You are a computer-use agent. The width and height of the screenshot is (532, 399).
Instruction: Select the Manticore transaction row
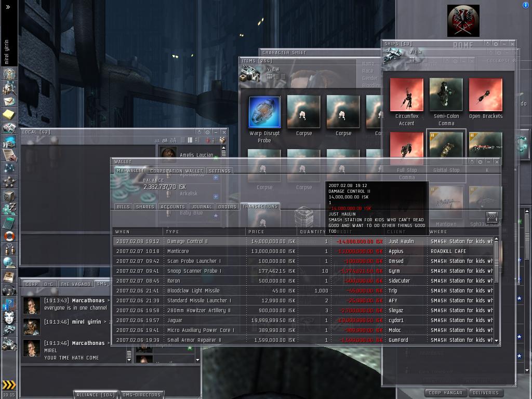(303, 251)
